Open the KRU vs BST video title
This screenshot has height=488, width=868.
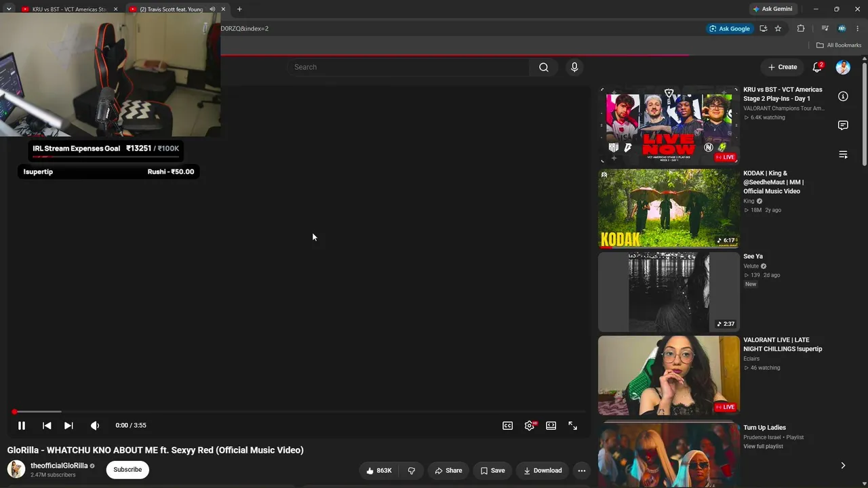coord(783,94)
